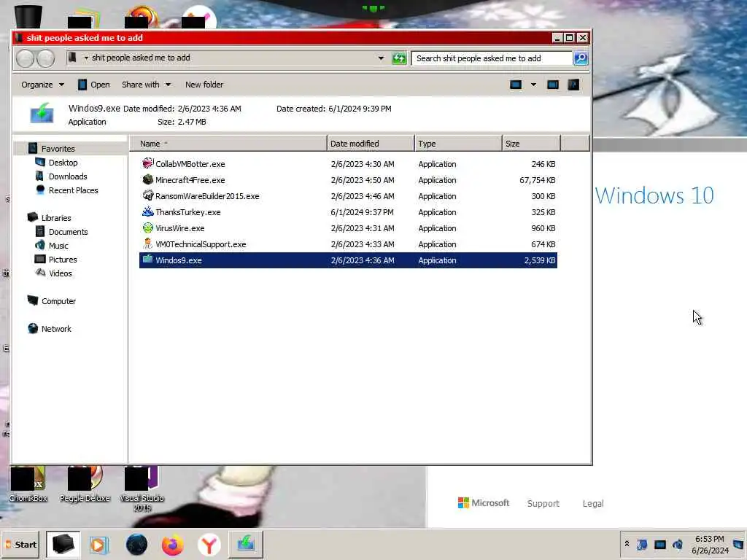
Task: Click the Show desktop tray icon
Action: tap(738, 544)
